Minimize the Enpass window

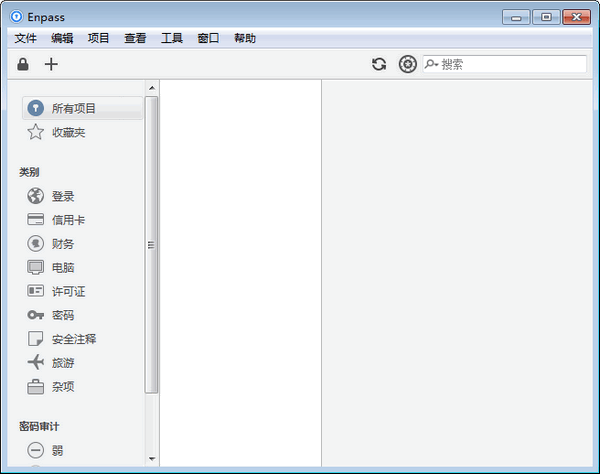point(516,18)
